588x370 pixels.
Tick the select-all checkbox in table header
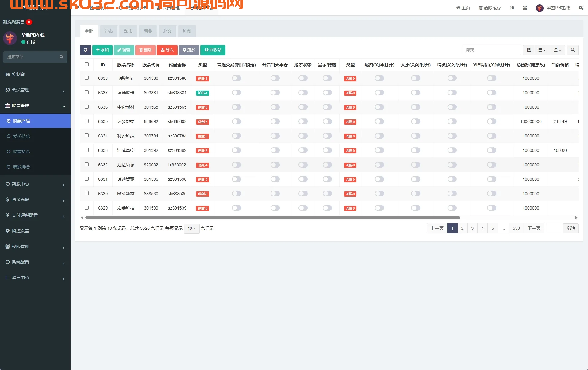(x=86, y=64)
